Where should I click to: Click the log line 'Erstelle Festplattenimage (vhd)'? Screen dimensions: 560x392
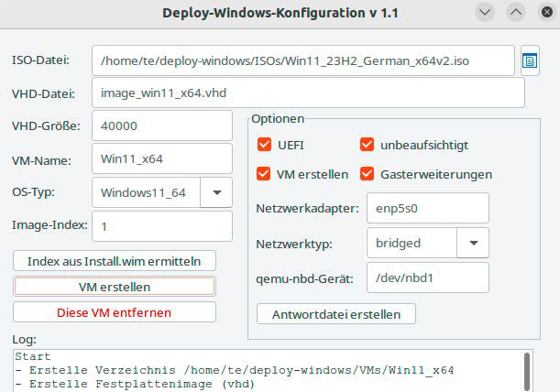[135, 384]
